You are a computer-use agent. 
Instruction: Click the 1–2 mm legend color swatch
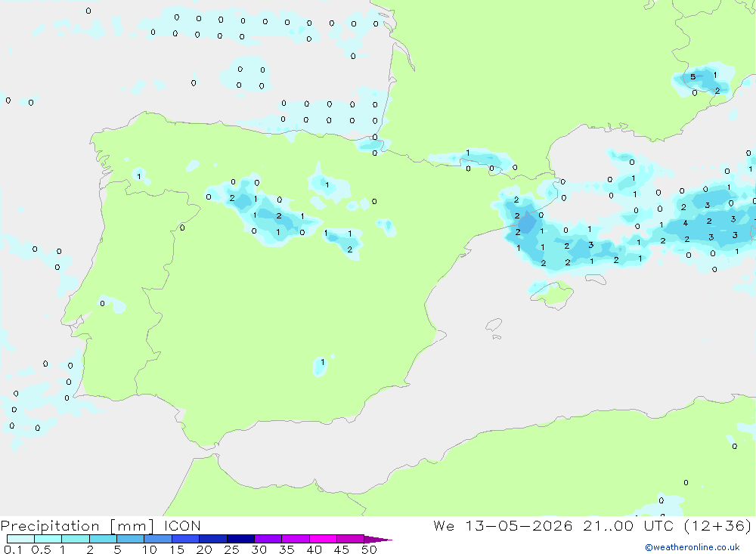(76, 539)
